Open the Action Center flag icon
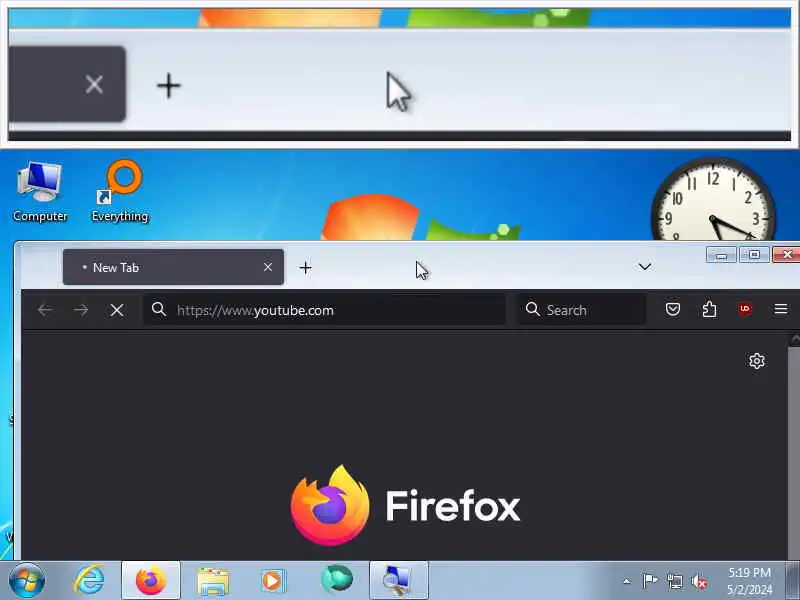This screenshot has width=800, height=600. 650,581
